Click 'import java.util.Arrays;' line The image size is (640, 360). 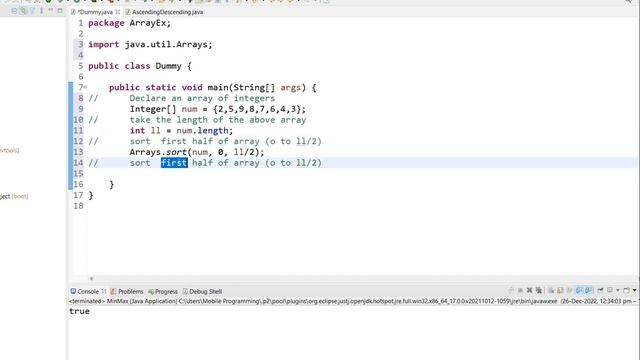tap(150, 44)
